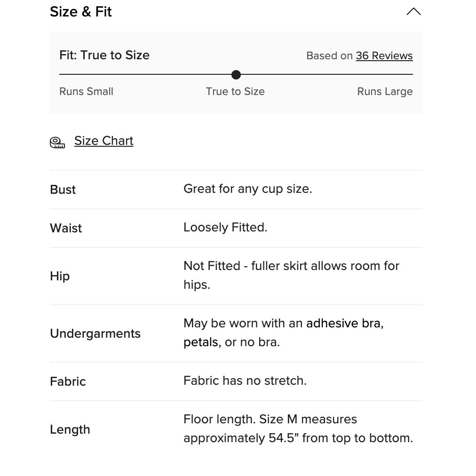Click the measuring tape icon

(57, 142)
